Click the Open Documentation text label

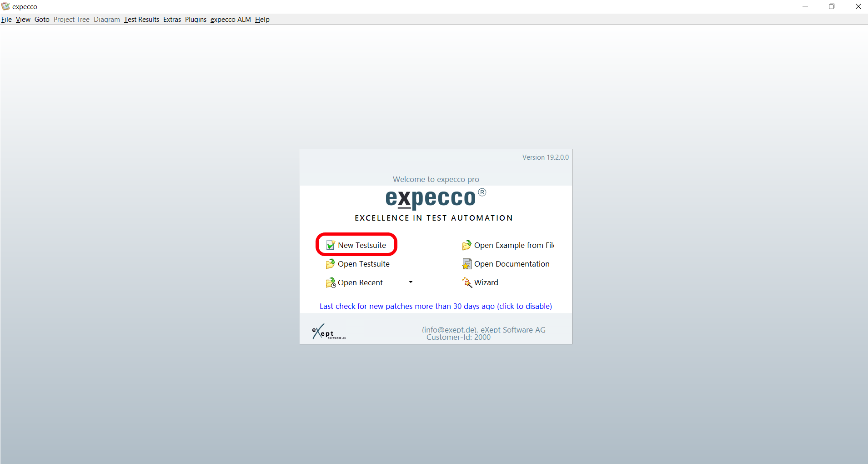[x=512, y=264]
